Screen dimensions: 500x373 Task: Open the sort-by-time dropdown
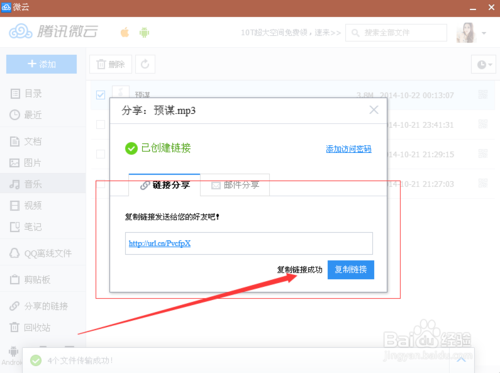484,64
